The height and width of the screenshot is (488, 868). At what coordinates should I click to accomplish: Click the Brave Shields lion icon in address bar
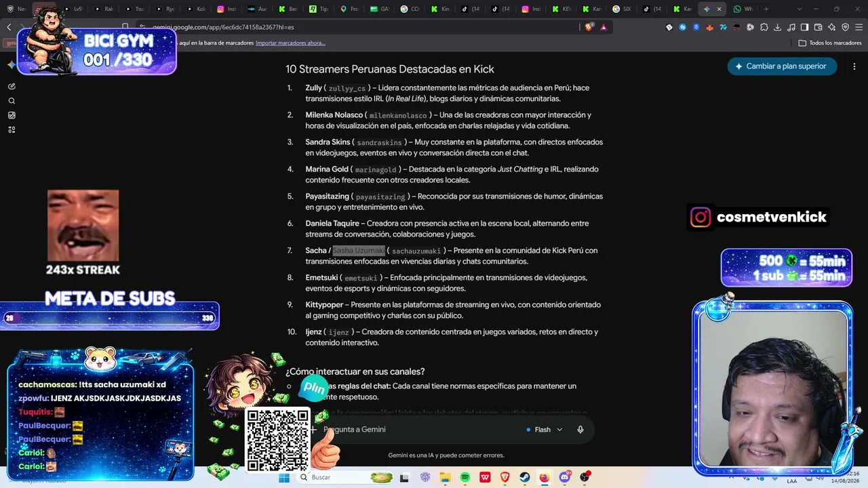590,27
